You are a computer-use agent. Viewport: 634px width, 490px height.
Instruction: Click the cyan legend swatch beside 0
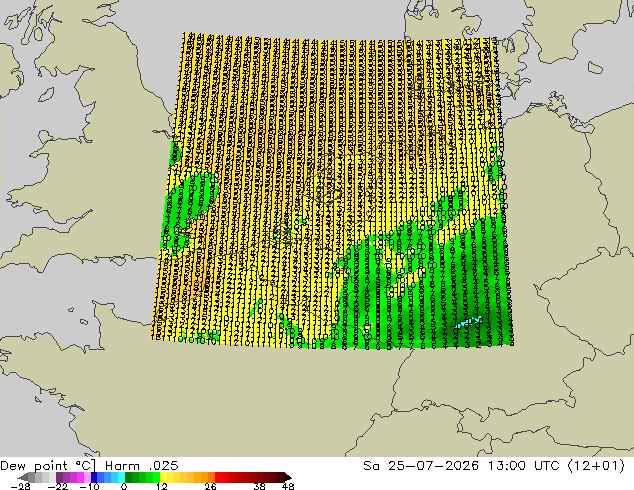click(x=121, y=477)
